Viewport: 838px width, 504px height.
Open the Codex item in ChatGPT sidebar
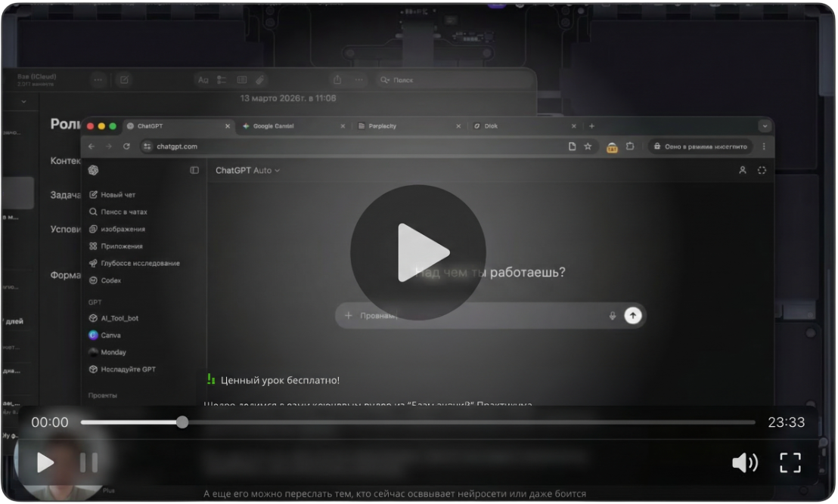[110, 280]
